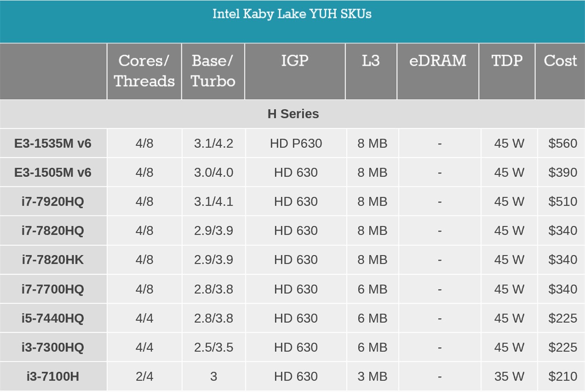Select the i7-7700HQ row label

click(x=53, y=289)
